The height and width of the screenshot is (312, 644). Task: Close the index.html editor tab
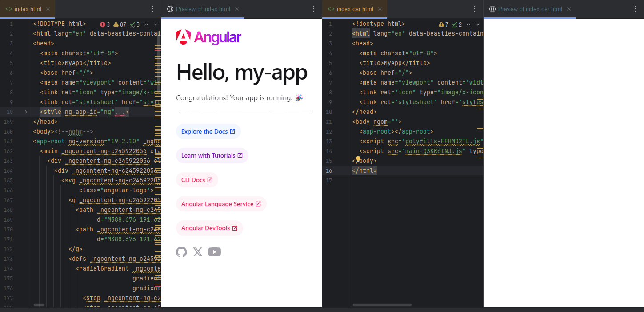pos(48,9)
